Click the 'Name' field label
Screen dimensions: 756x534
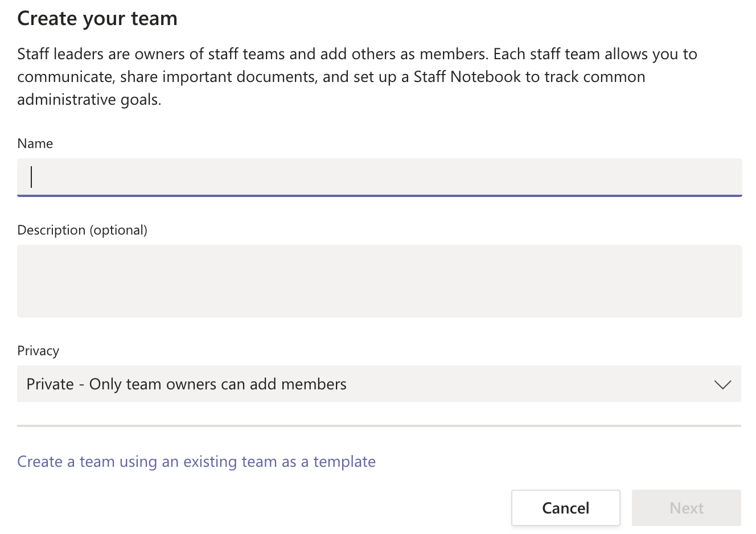35,143
